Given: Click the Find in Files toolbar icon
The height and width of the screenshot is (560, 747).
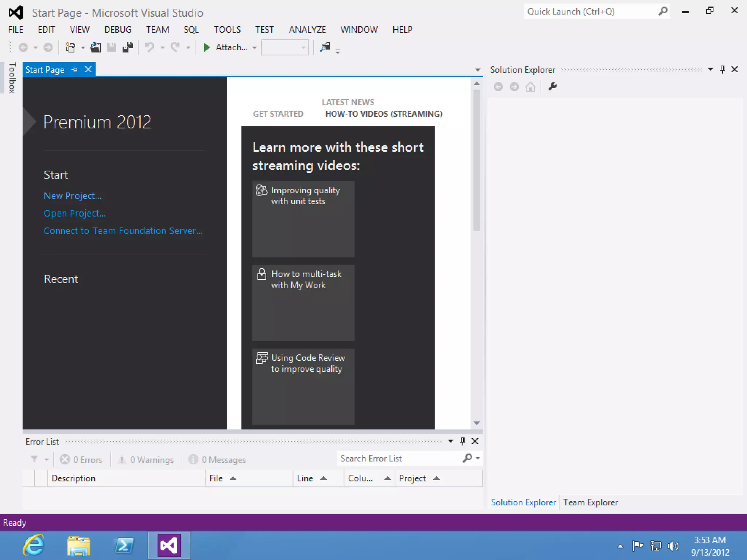Looking at the screenshot, I should tap(325, 47).
